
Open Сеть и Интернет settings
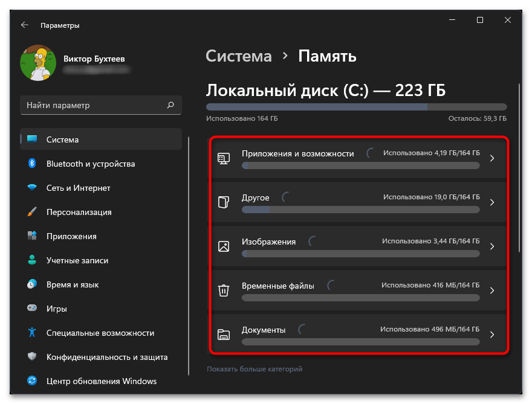coord(101,187)
